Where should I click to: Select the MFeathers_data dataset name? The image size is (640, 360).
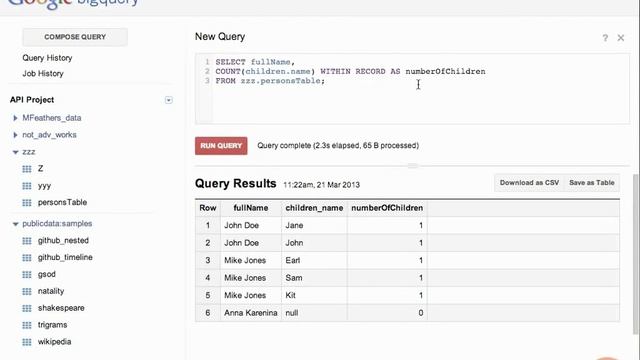coord(52,118)
